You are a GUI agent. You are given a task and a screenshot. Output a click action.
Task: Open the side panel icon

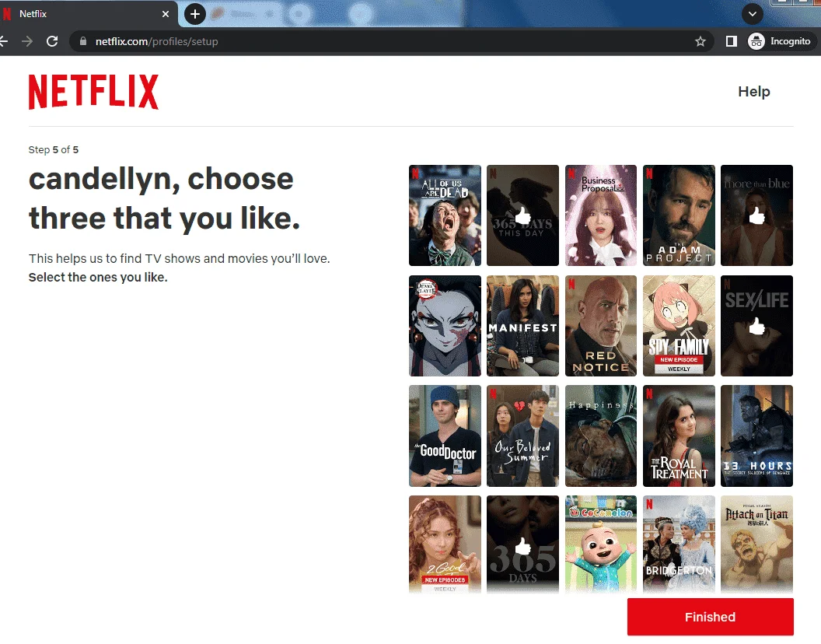(x=732, y=41)
